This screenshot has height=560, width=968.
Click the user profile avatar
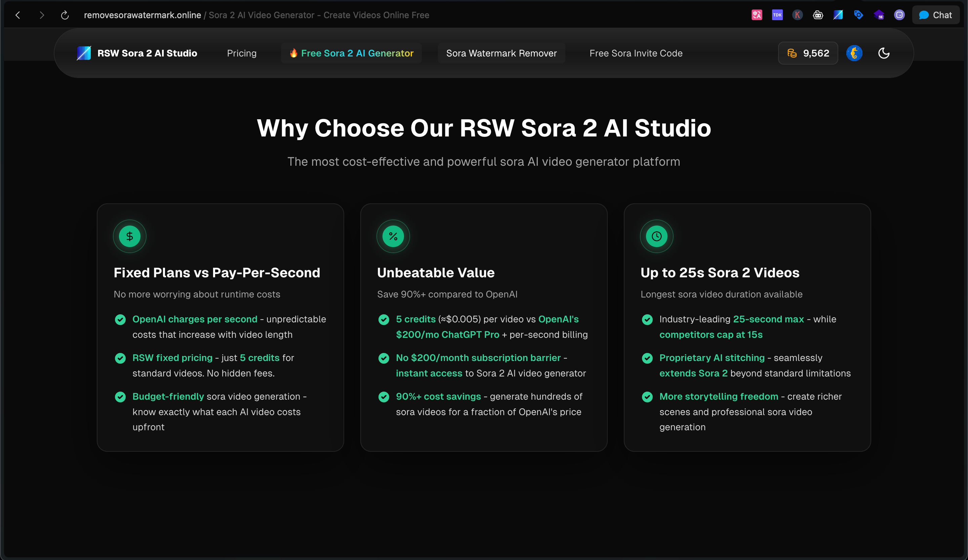[x=854, y=53]
